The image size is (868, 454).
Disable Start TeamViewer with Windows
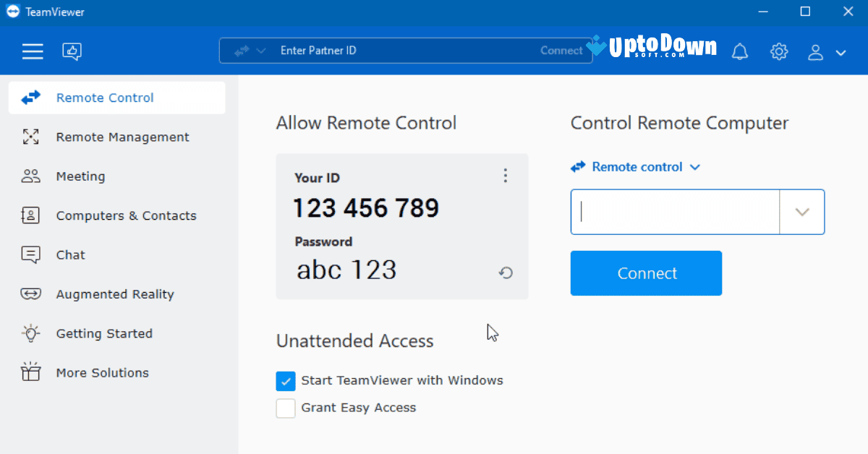[285, 380]
